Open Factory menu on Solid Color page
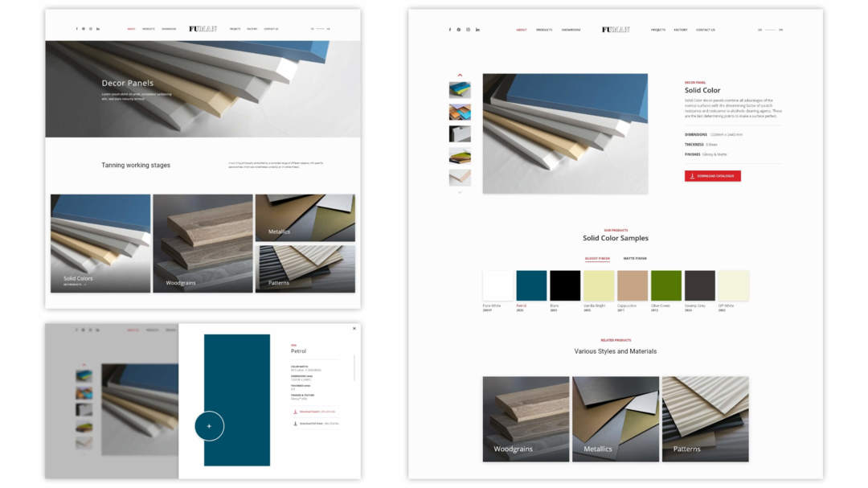This screenshot has height=488, width=868. pos(681,30)
